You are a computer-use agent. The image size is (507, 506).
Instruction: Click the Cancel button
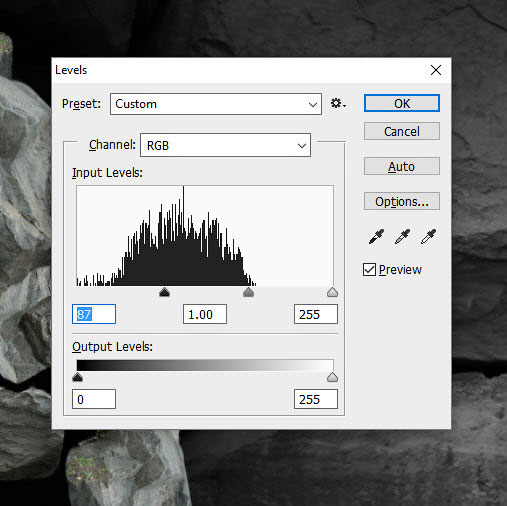[x=402, y=131]
